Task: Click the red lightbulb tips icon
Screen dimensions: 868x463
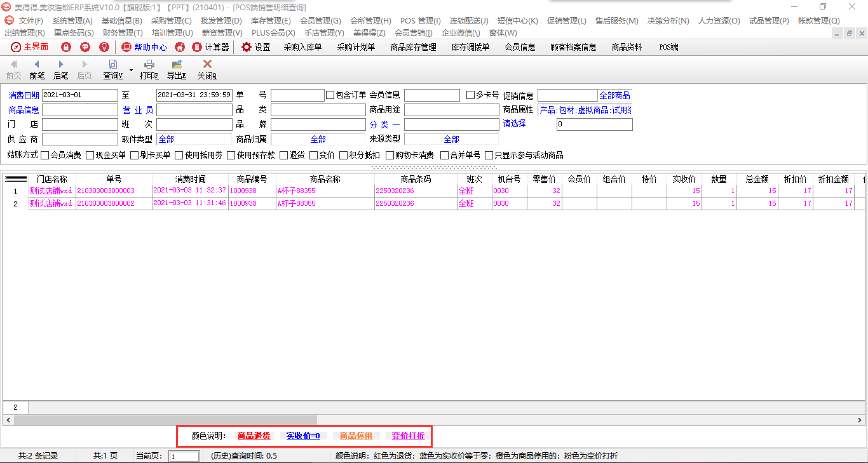Action: click(x=104, y=47)
